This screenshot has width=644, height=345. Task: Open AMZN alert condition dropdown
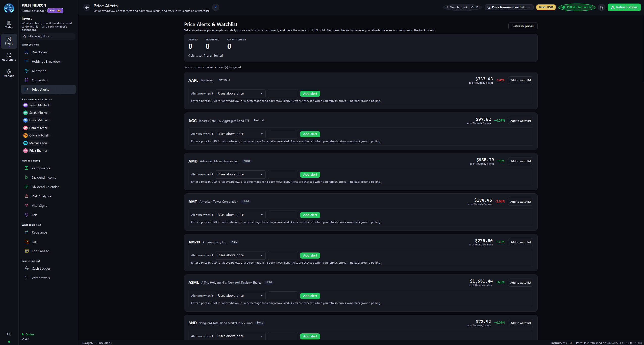point(240,255)
